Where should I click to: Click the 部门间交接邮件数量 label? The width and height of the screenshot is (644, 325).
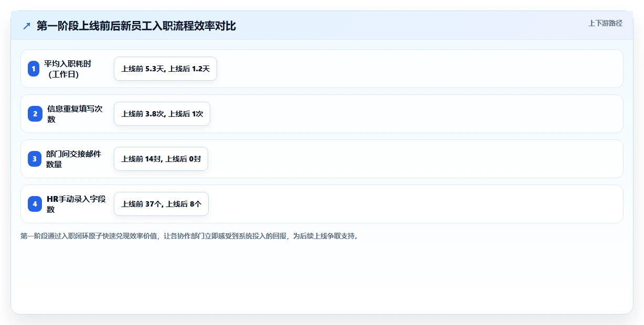(73, 159)
